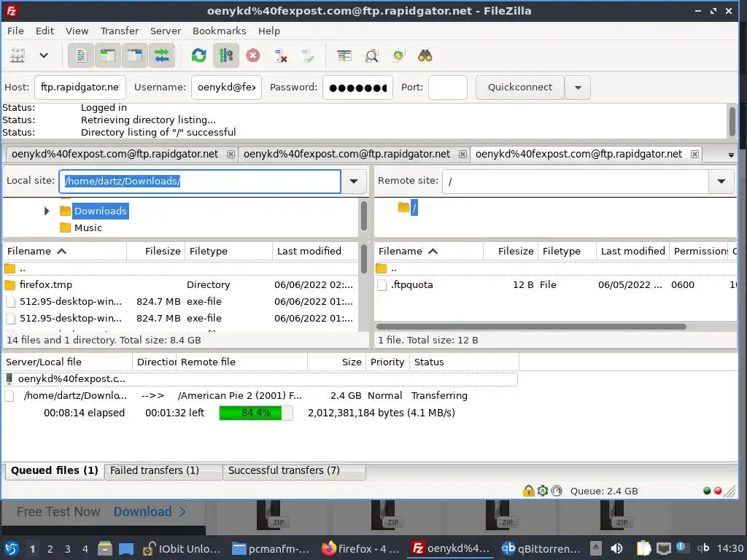This screenshot has height=560, width=747.
Task: Disconnect from the current server icon
Action: (280, 55)
